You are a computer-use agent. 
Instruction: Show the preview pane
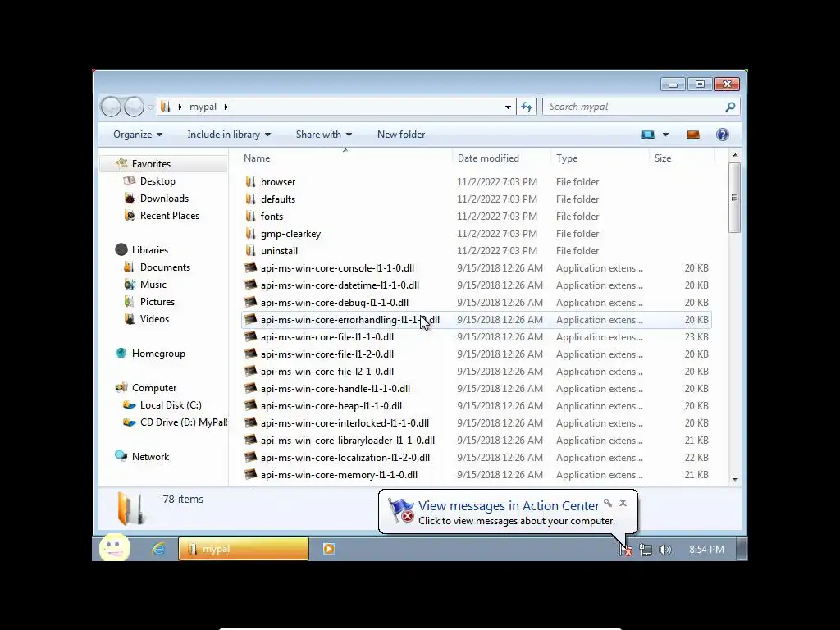pyautogui.click(x=693, y=135)
